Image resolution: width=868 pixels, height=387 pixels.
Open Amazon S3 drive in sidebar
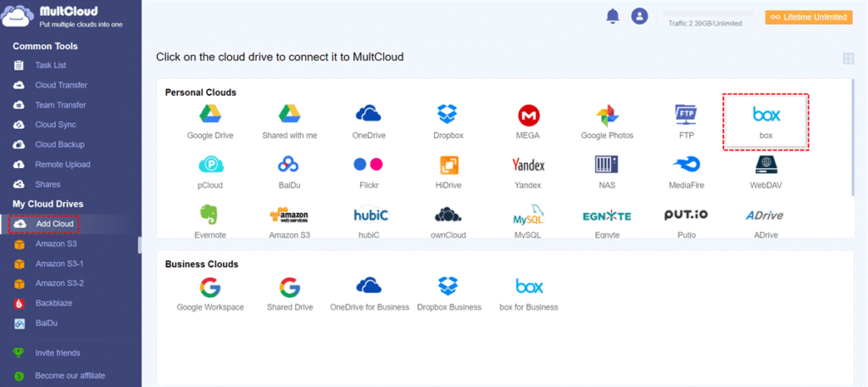coord(56,244)
